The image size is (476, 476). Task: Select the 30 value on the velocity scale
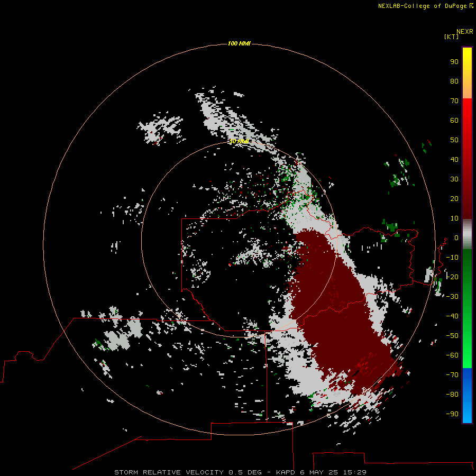pos(454,179)
